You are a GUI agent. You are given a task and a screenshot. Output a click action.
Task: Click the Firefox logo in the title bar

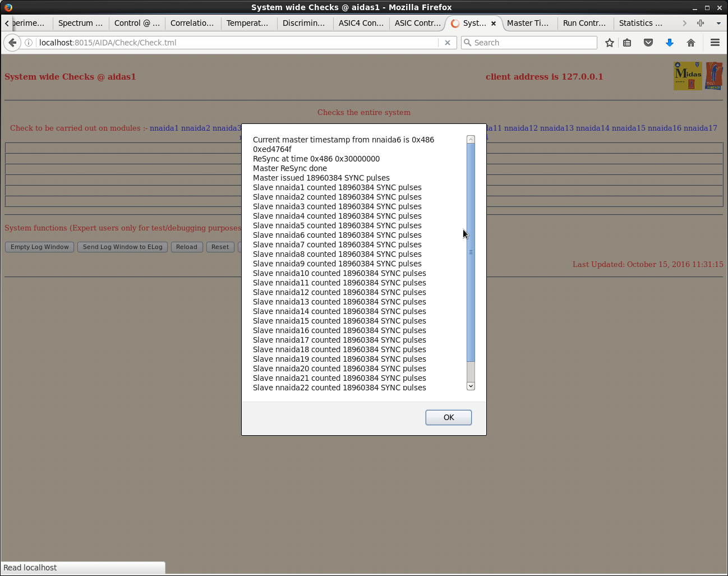pos(8,7)
